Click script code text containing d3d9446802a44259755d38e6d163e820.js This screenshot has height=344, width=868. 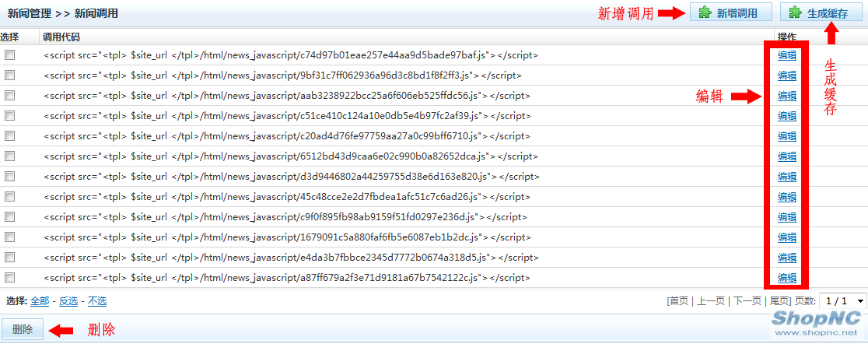click(292, 176)
